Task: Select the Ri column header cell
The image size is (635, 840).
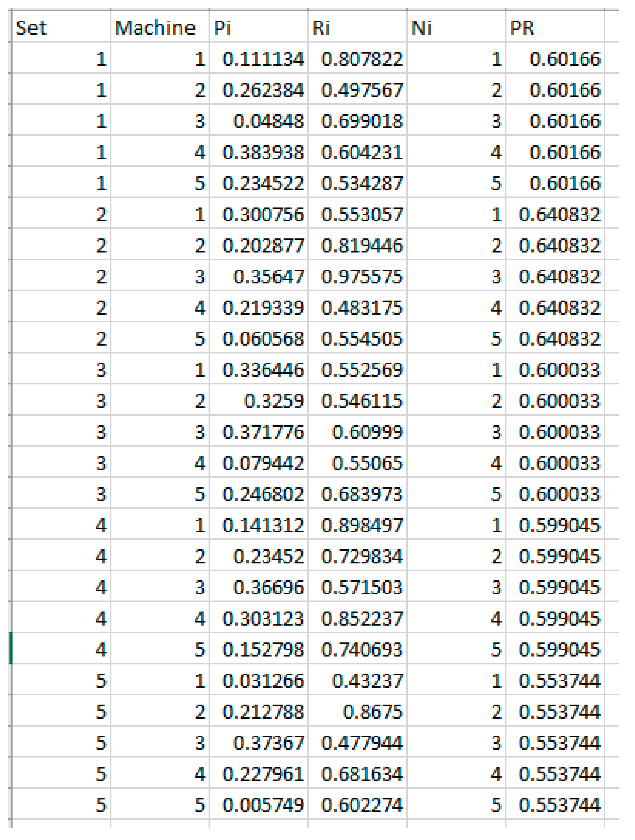Action: tap(357, 27)
